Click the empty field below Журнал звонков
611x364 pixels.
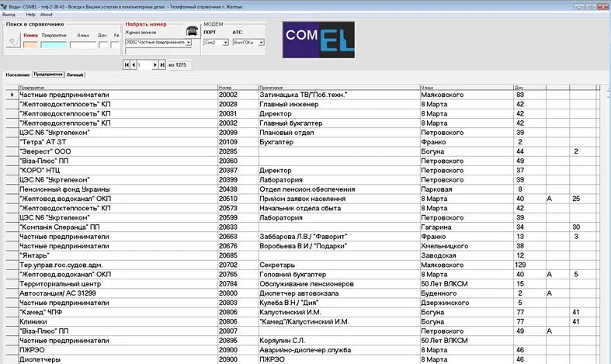pyautogui.click(x=158, y=51)
